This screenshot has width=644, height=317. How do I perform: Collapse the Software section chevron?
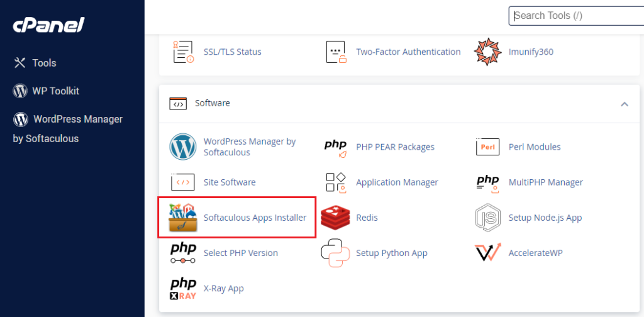click(624, 103)
